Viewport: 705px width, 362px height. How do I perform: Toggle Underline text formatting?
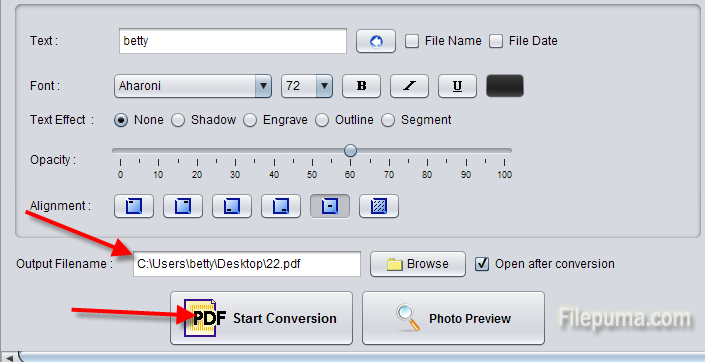[x=457, y=86]
